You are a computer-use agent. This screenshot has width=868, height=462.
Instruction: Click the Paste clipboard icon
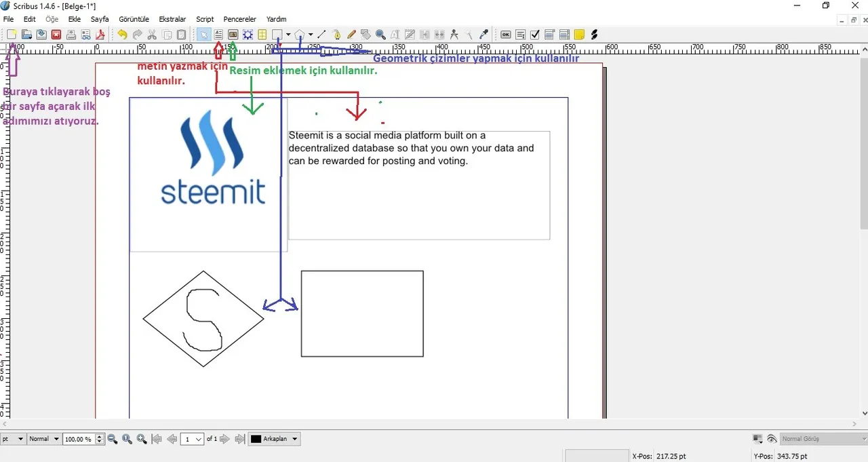tap(182, 35)
